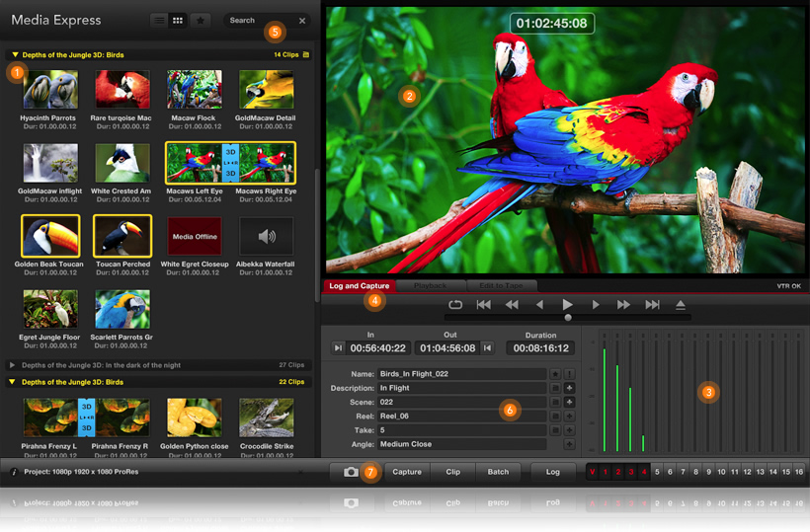Collapse the first Birds bin
810x532 pixels.
coord(15,55)
